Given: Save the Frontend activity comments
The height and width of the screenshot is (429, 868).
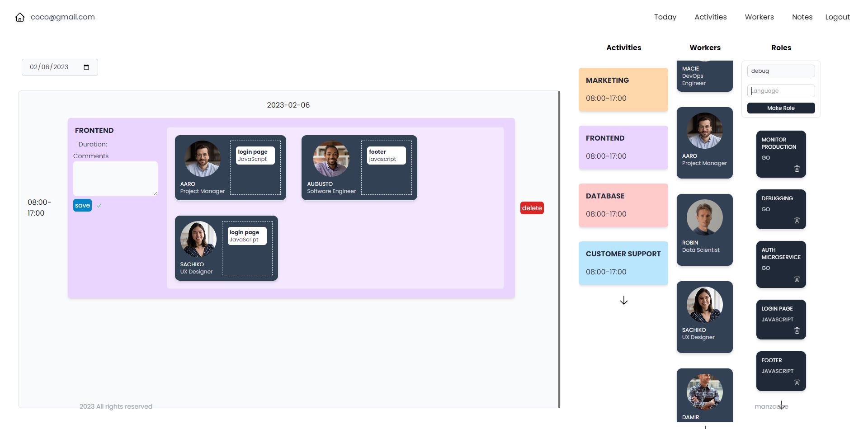Looking at the screenshot, I should click(82, 205).
